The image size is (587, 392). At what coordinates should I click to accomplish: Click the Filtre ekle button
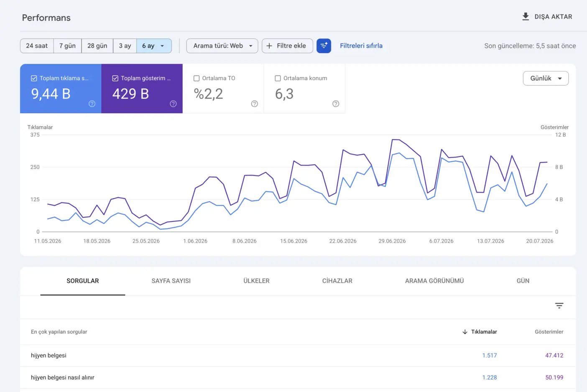pos(287,46)
